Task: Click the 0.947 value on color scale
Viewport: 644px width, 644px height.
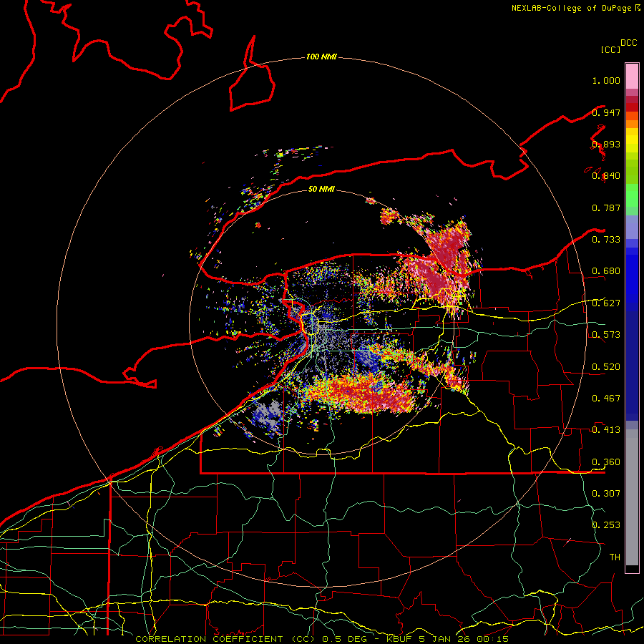Action: pos(606,112)
